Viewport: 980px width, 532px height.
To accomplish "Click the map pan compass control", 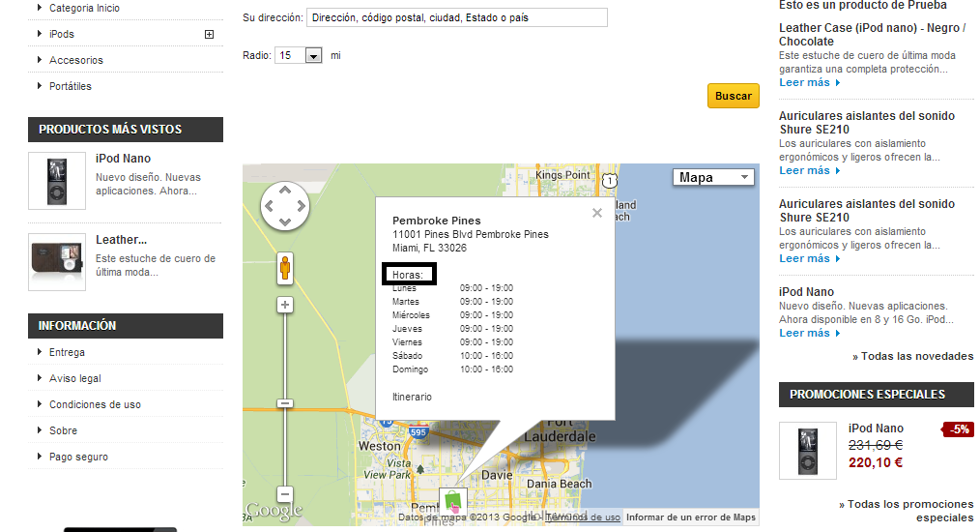I will tap(284, 206).
